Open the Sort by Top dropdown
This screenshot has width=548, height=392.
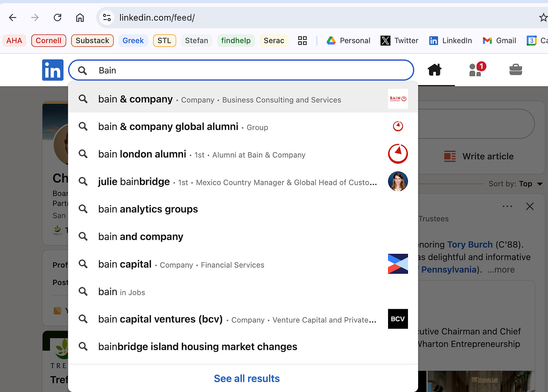[516, 184]
